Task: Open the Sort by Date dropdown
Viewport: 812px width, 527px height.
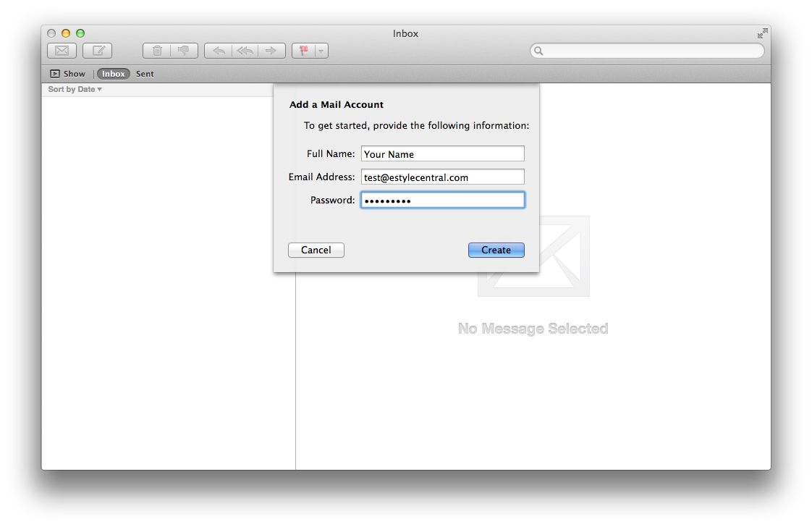Action: (x=75, y=89)
